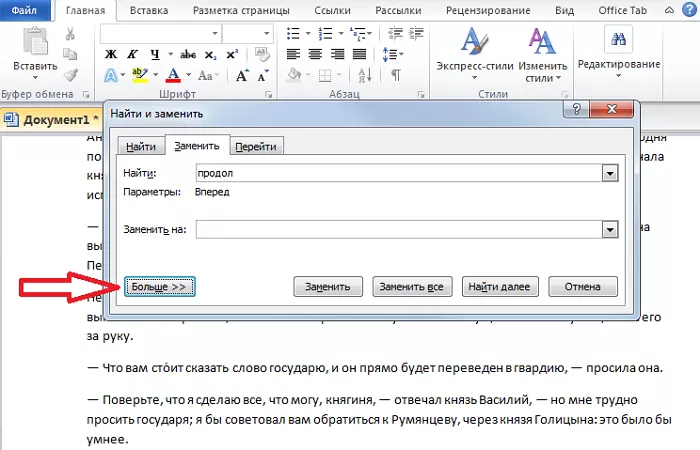
Task: Click the Numbering list icon
Action: 325,33
